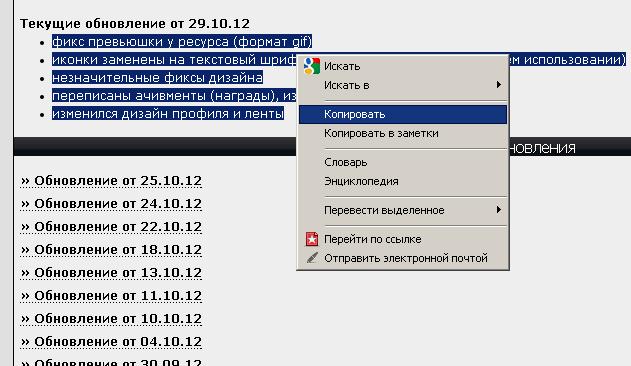Viewport: 631px width, 366px height.
Task: Click the line иконки заменены на текстовый шрифт
Action: tap(174, 60)
